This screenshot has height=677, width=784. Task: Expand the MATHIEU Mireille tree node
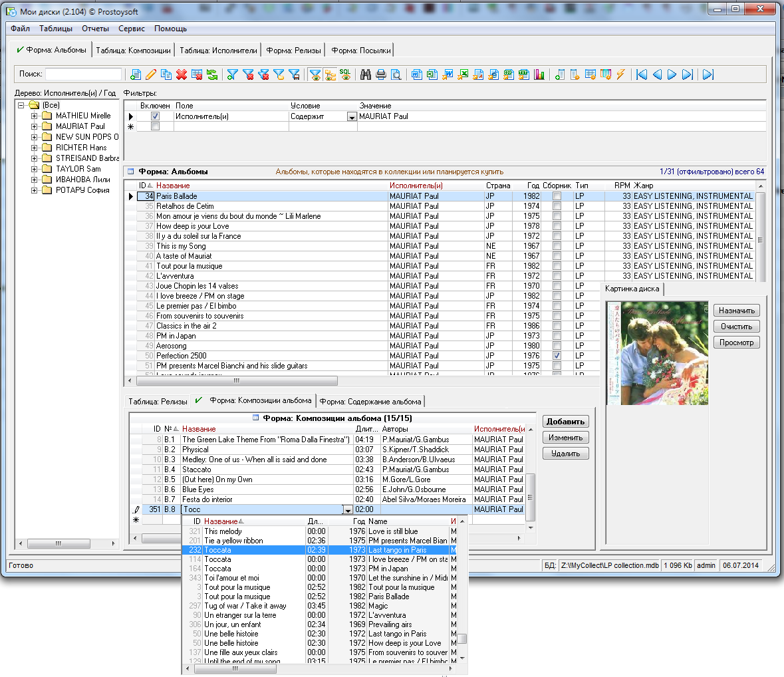point(35,116)
